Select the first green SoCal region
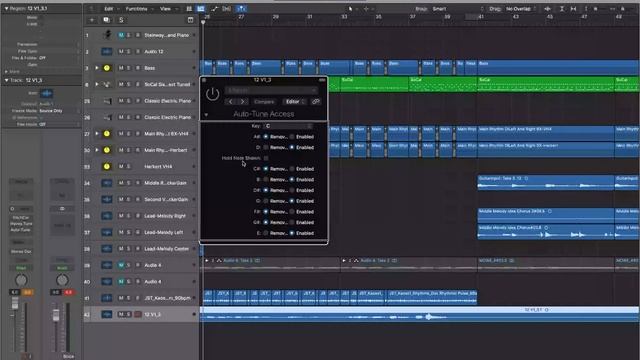 (374, 84)
